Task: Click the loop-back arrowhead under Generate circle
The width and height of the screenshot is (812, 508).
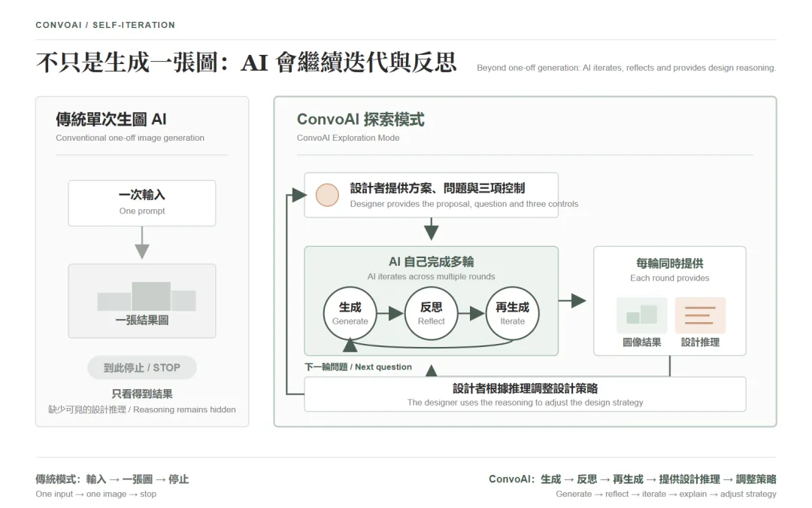Action: (x=350, y=345)
